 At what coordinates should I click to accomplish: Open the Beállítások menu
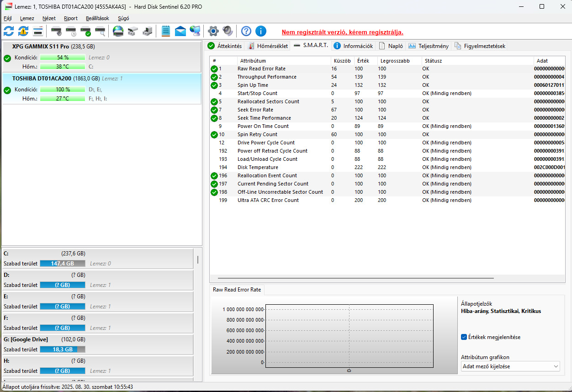click(x=97, y=18)
